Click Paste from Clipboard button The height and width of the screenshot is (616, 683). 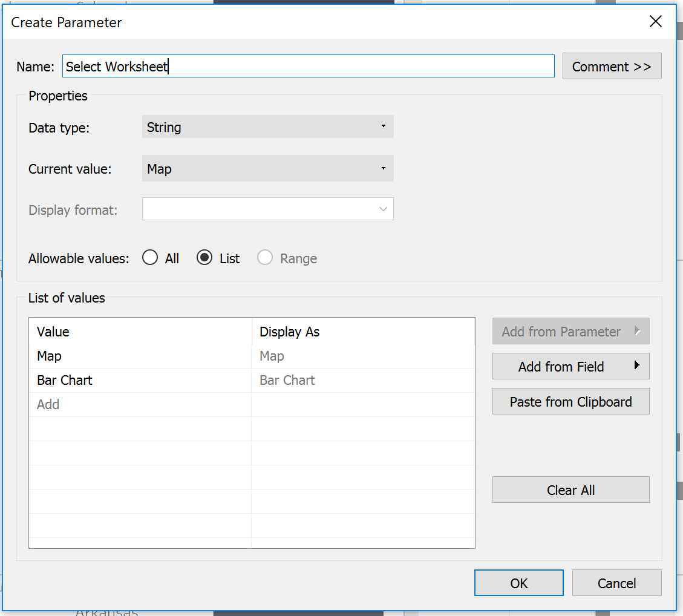tap(570, 402)
